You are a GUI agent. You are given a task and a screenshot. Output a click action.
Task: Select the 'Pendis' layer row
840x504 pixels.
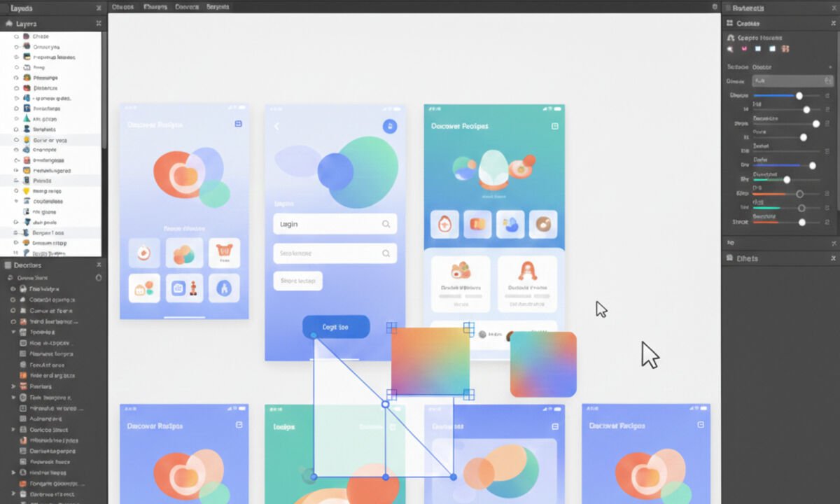pyautogui.click(x=51, y=181)
